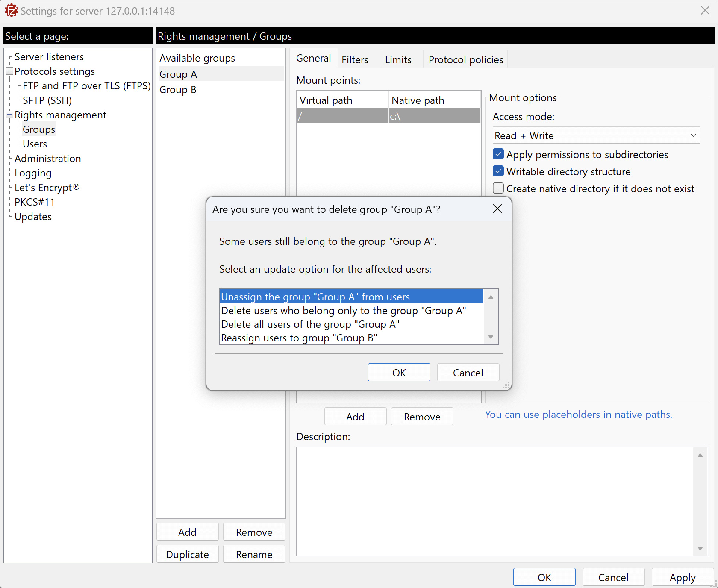
Task: Uncheck Apply permissions to subdirectories
Action: [x=498, y=154]
